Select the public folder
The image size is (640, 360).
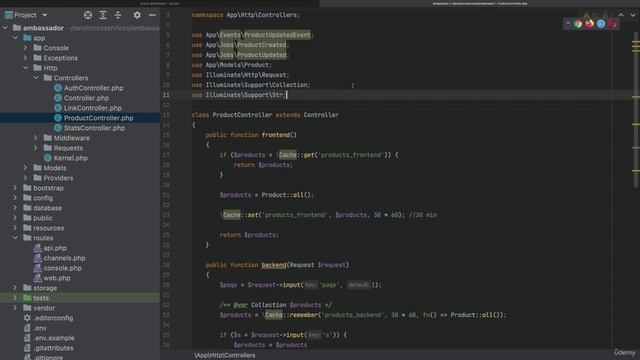coord(42,218)
